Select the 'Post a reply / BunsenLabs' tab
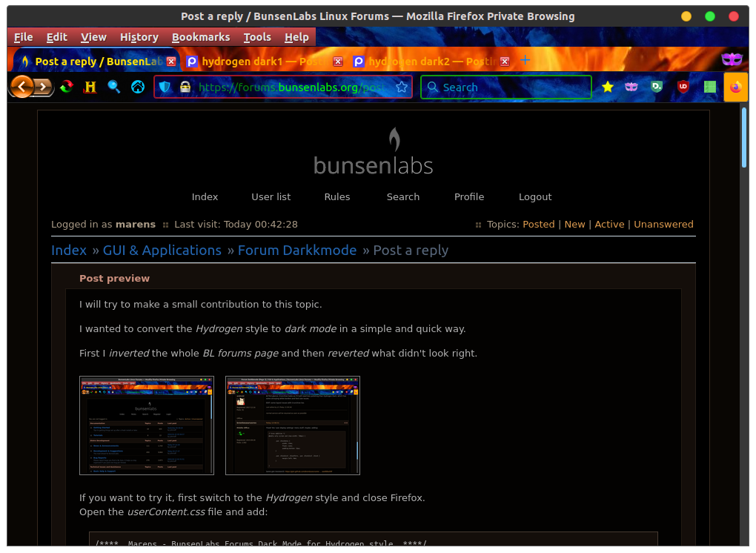This screenshot has height=553, width=756. point(96,60)
